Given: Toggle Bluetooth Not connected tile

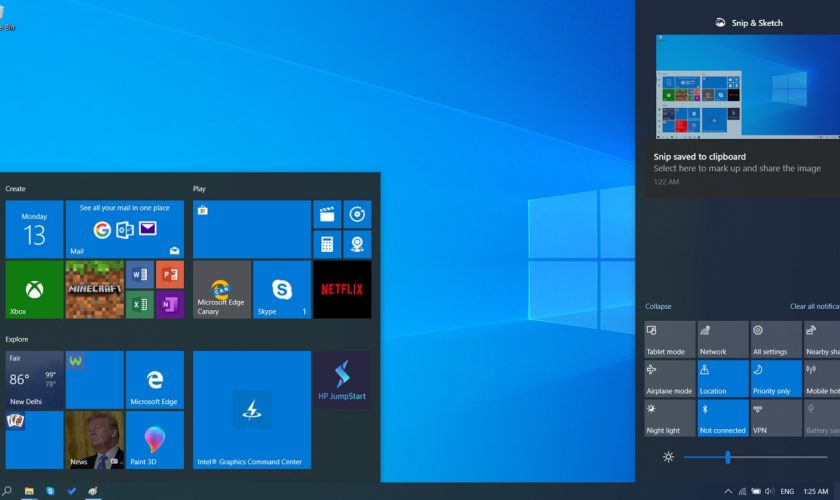Looking at the screenshot, I should click(722, 418).
